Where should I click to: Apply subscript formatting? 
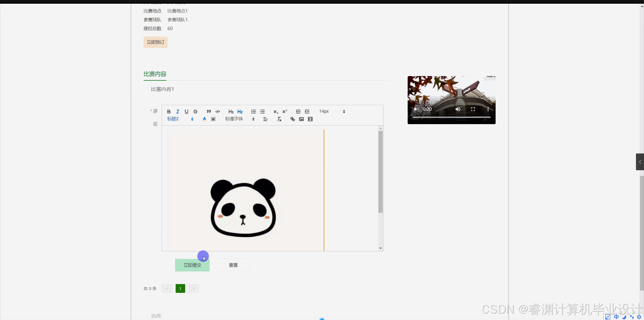(x=276, y=112)
